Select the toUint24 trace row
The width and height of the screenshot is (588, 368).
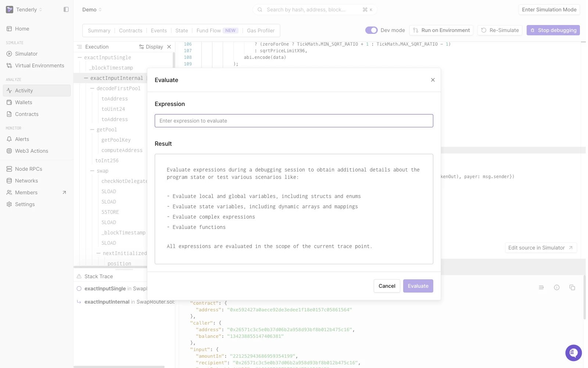coord(113,109)
